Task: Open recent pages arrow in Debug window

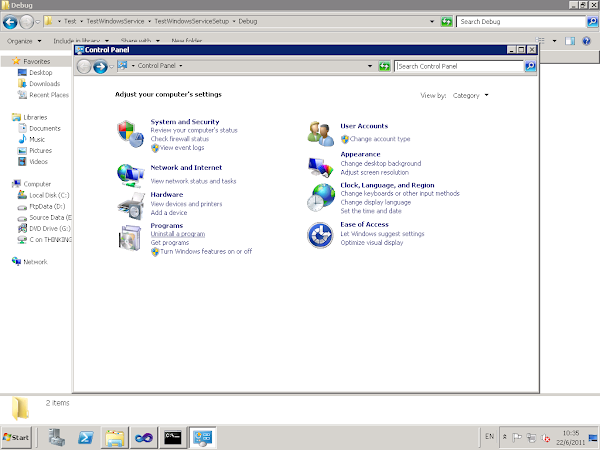Action: [x=38, y=22]
